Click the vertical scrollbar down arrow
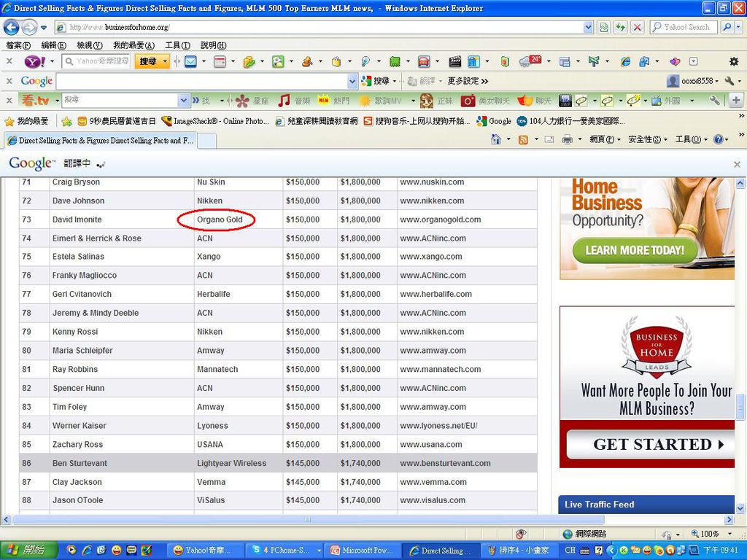The image size is (747, 560). [x=740, y=508]
